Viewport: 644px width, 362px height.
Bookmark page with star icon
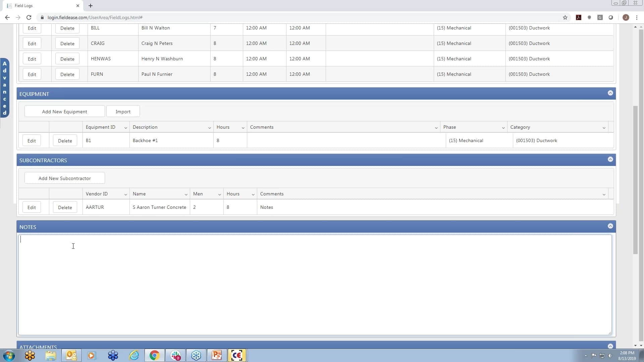point(565,17)
